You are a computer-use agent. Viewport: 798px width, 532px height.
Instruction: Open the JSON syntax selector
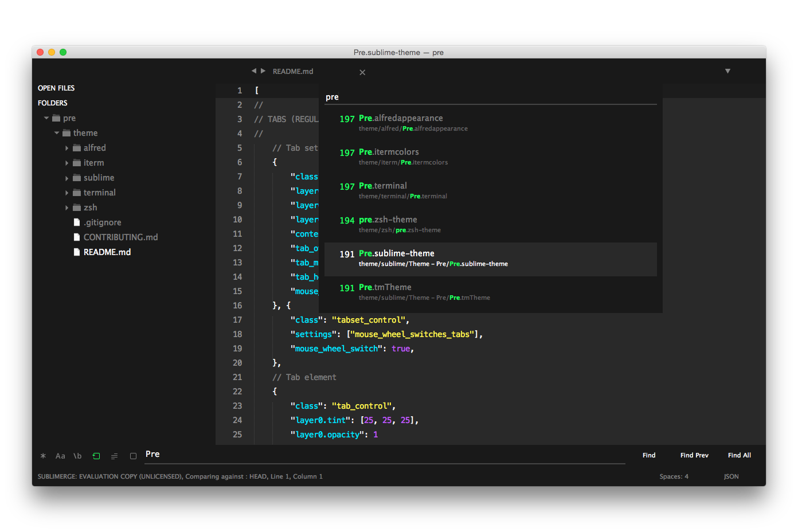[731, 476]
